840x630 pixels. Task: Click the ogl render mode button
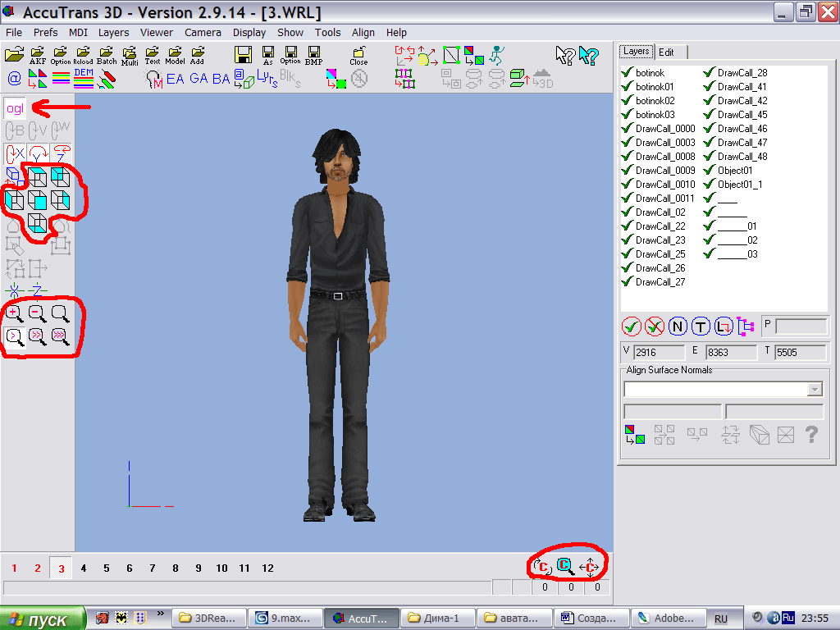pyautogui.click(x=15, y=108)
